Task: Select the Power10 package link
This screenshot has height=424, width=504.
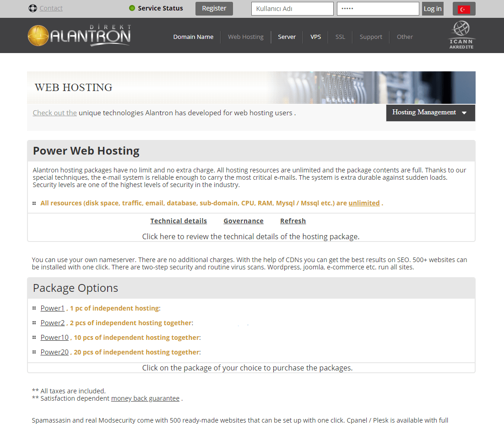Action: pos(54,338)
